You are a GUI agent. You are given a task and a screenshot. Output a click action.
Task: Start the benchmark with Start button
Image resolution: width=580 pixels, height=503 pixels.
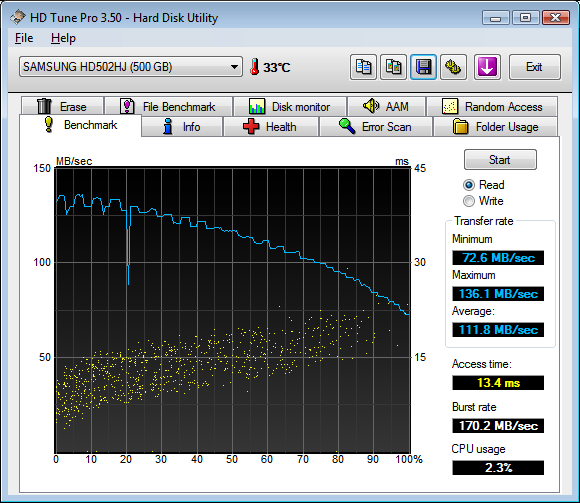[x=500, y=160]
